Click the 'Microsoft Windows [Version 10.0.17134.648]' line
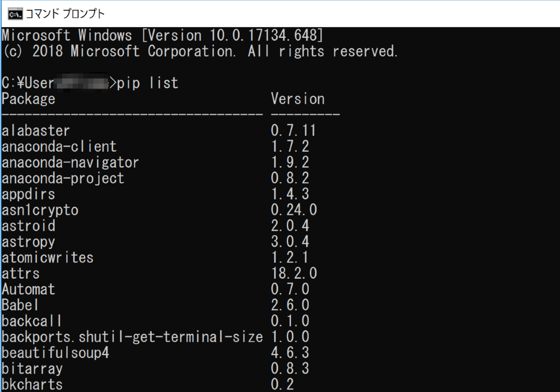The width and height of the screenshot is (560, 392). click(x=163, y=35)
